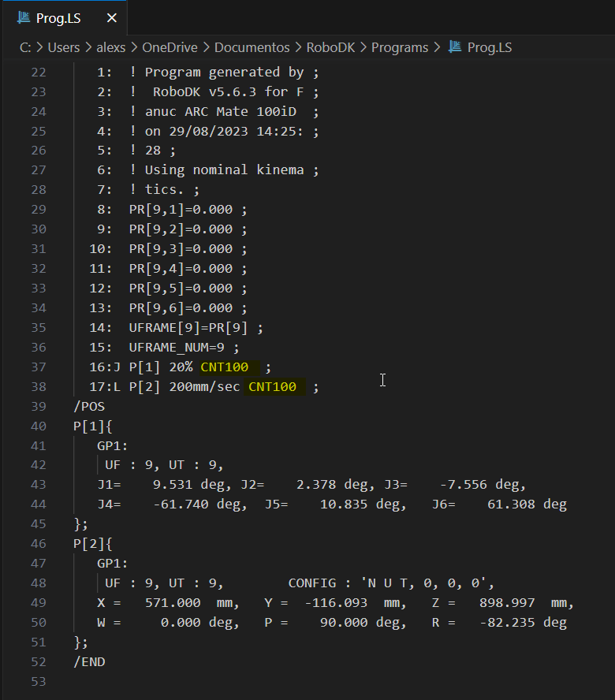Click the Programs breadcrumb folder
Image resolution: width=615 pixels, height=700 pixels.
pyautogui.click(x=400, y=47)
